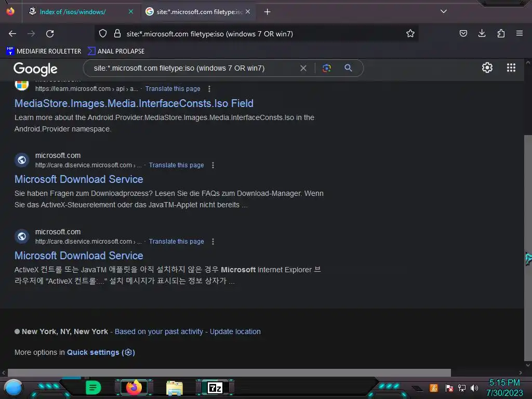Open 7-Zip from the taskbar
Image resolution: width=532 pixels, height=399 pixels.
tap(215, 388)
